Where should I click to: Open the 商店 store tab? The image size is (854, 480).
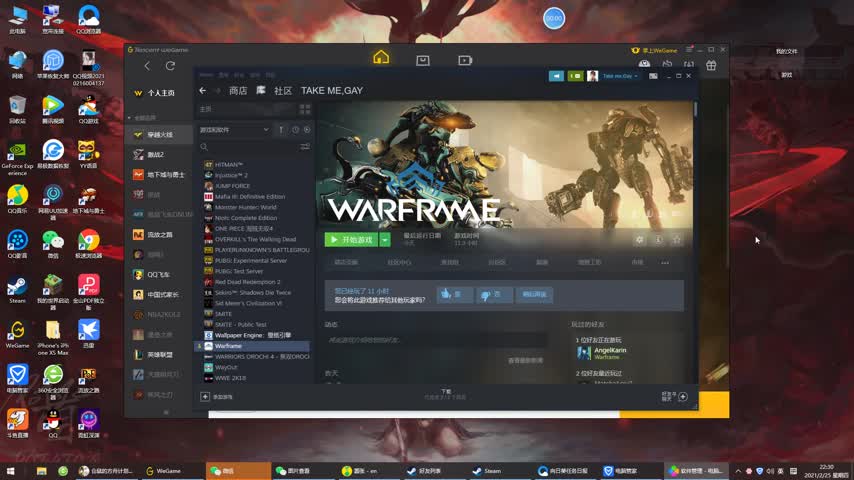coord(238,90)
